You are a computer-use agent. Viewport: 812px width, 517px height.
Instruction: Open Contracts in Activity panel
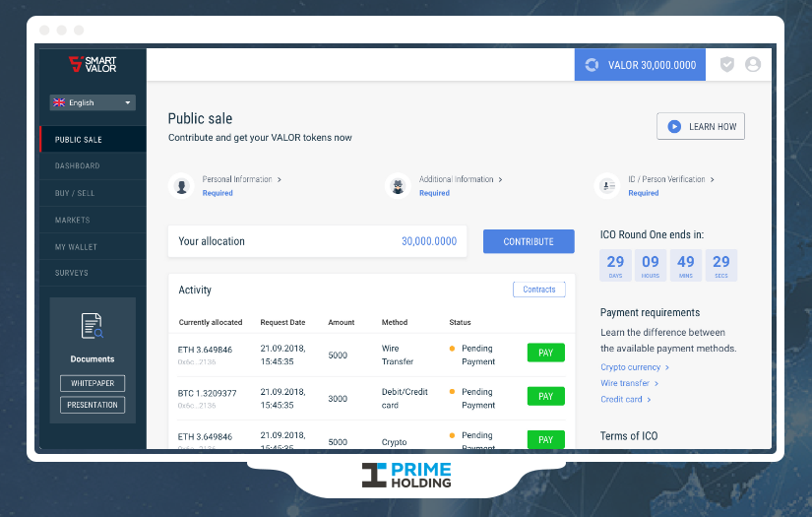pos(539,290)
